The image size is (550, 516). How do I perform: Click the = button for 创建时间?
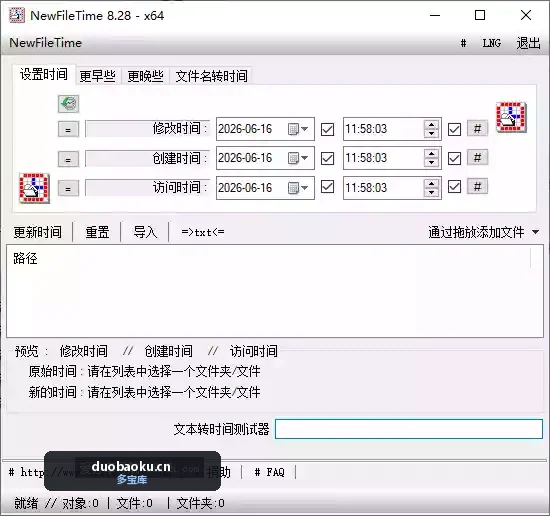pos(68,159)
